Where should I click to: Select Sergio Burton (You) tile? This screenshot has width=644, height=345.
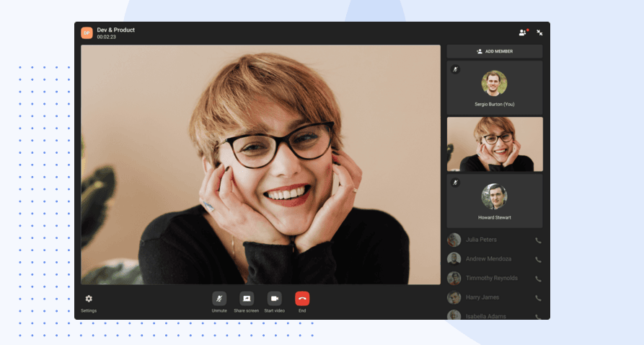coord(495,87)
